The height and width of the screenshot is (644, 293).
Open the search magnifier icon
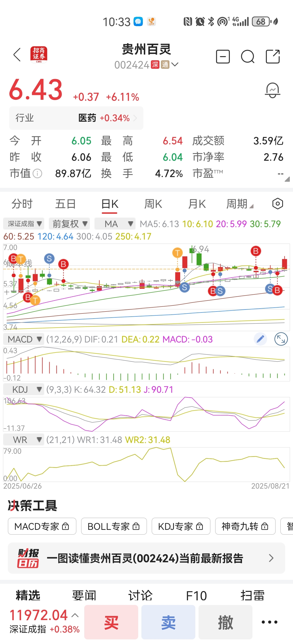point(247,57)
